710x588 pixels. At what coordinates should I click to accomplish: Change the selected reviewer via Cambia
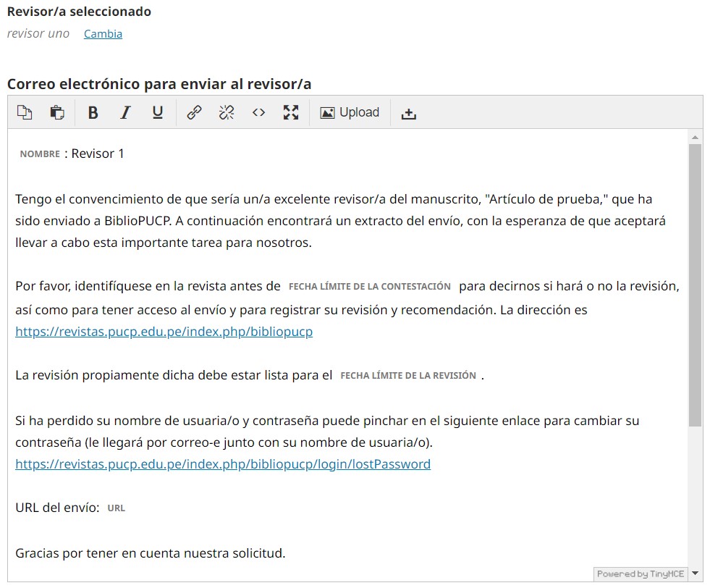pos(103,34)
